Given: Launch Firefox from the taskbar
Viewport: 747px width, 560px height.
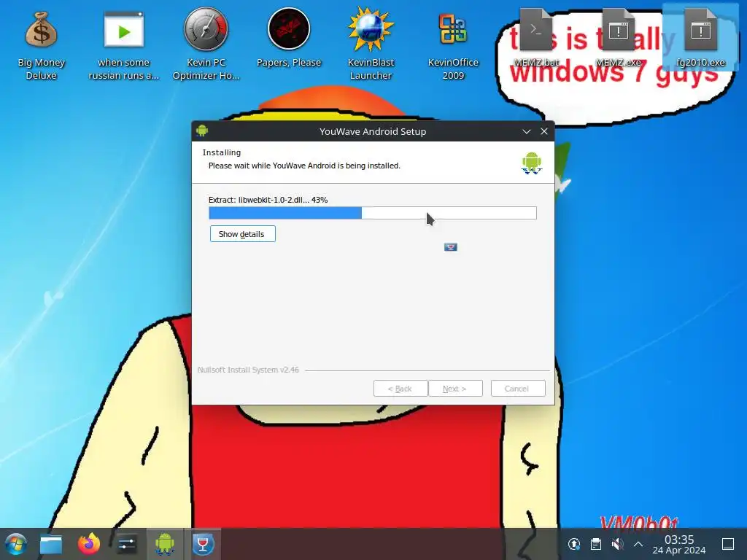Looking at the screenshot, I should click(89, 544).
